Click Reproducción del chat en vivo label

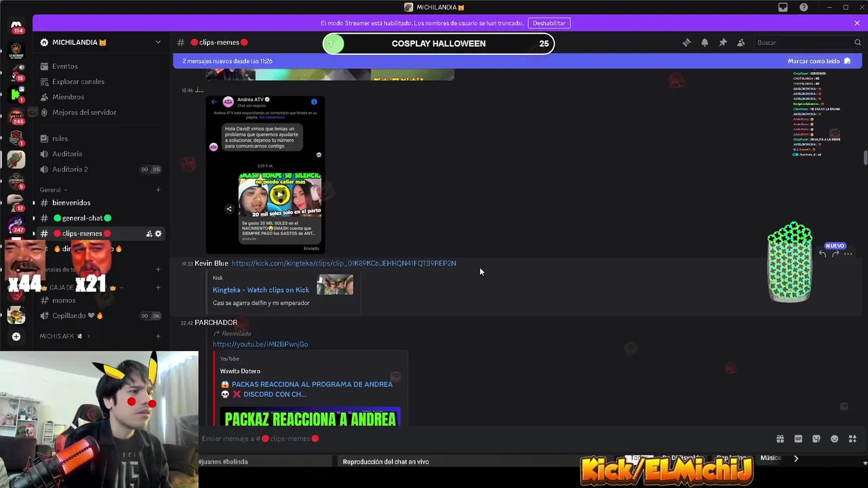386,462
